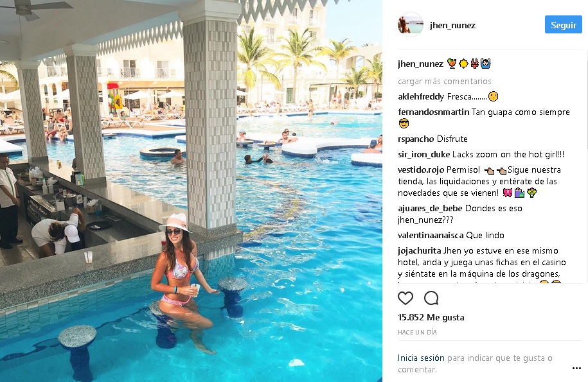Visit the valentinaanaisca commenter profile

pos(431,235)
